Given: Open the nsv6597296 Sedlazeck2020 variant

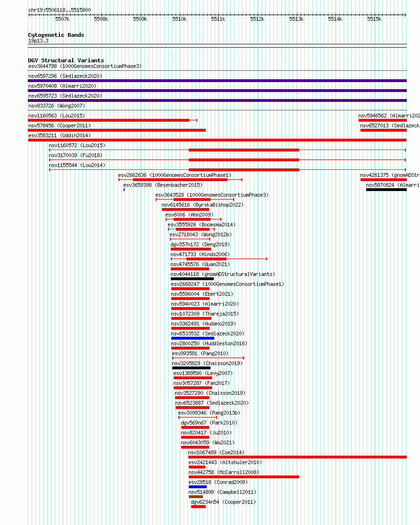Looking at the screenshot, I should (x=65, y=76).
